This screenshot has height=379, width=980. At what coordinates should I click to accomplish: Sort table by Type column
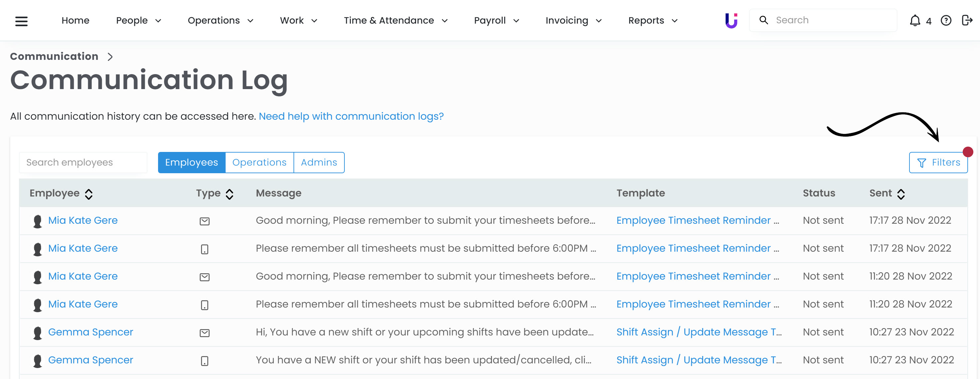[x=229, y=194]
